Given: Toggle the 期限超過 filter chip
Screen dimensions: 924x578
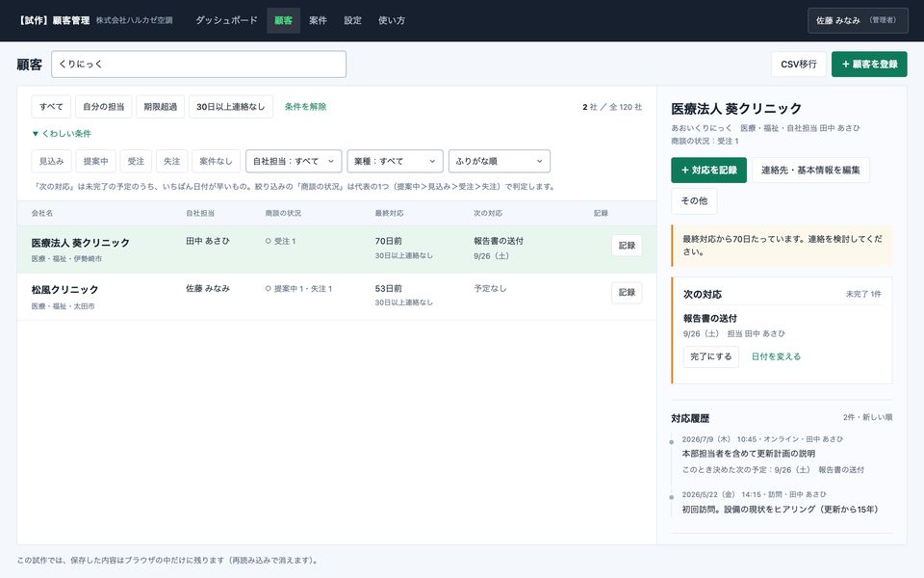Looking at the screenshot, I should 161,107.
